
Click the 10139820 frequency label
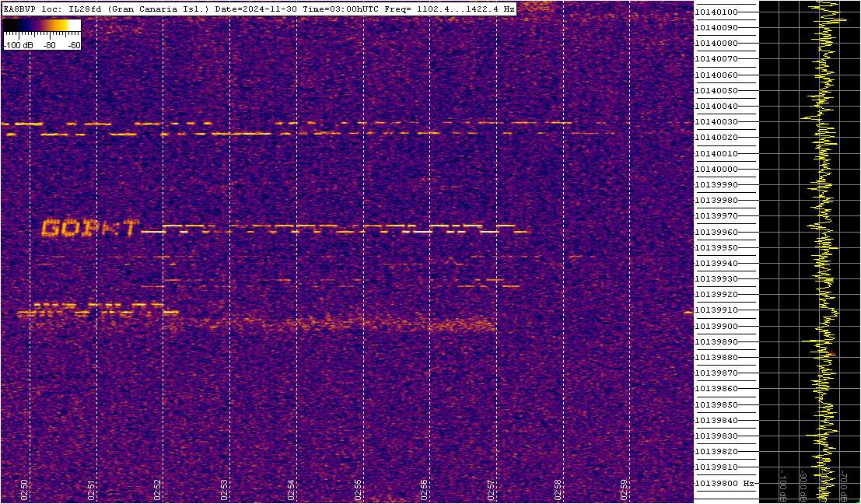pos(716,452)
